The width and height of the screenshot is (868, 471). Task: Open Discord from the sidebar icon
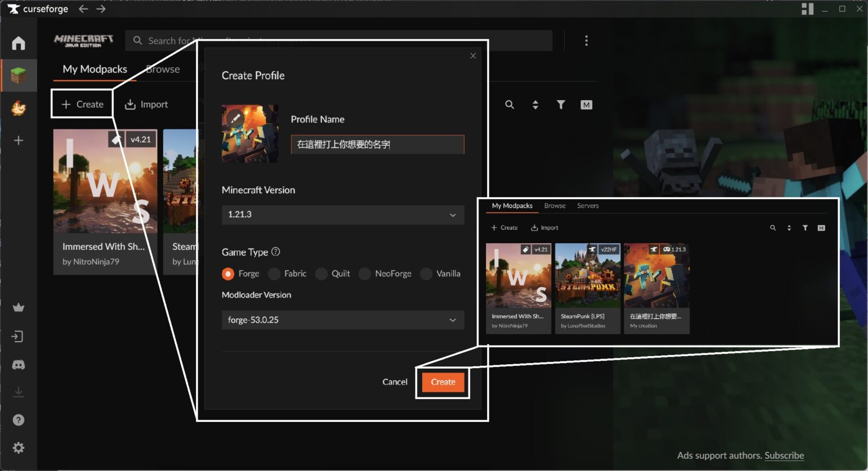pyautogui.click(x=19, y=364)
